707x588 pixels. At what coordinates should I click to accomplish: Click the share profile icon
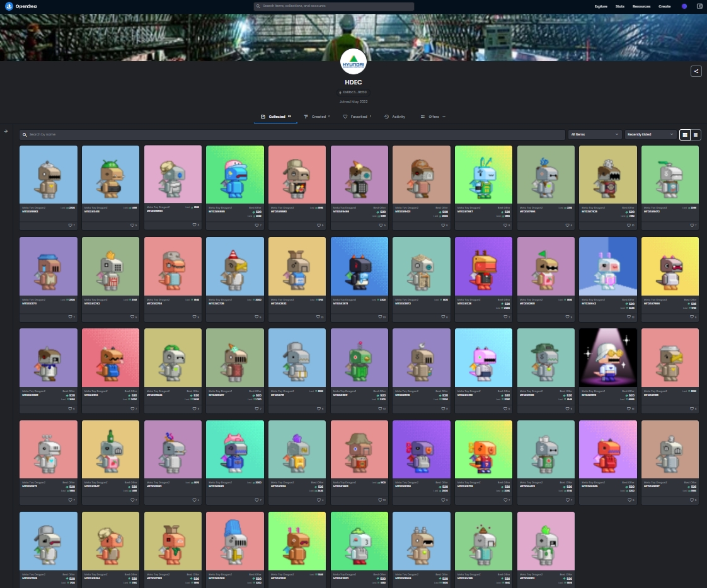pyautogui.click(x=696, y=71)
